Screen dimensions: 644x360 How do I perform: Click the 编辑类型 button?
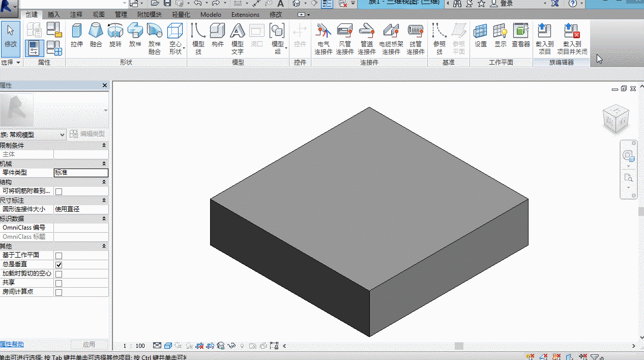pyautogui.click(x=88, y=134)
